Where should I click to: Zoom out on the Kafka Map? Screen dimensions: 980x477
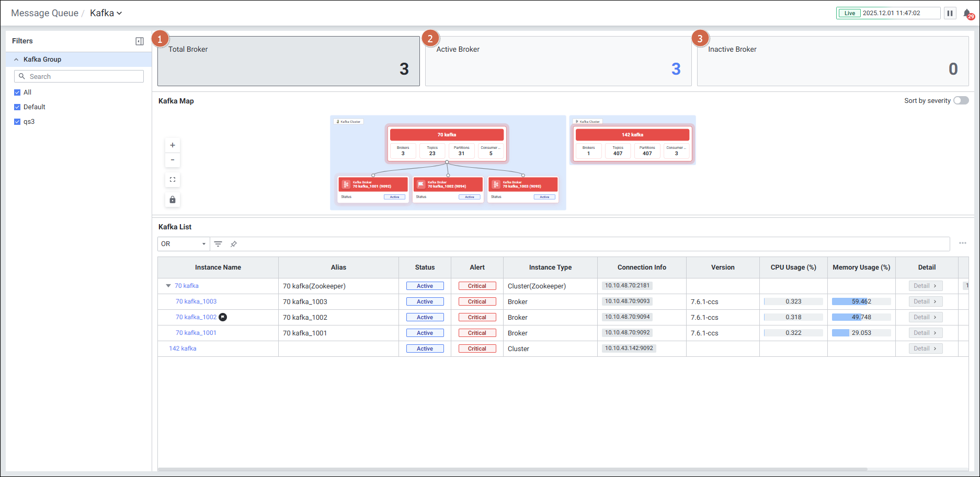point(173,160)
